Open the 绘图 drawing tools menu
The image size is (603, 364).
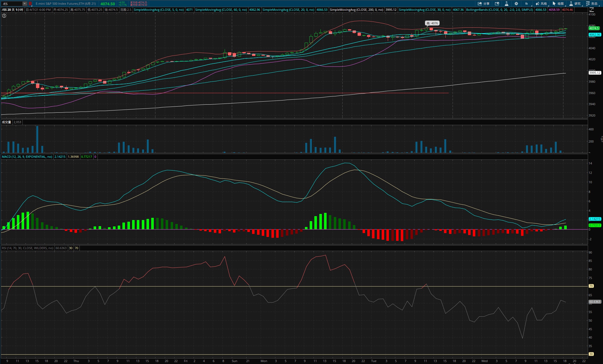tap(558, 4)
